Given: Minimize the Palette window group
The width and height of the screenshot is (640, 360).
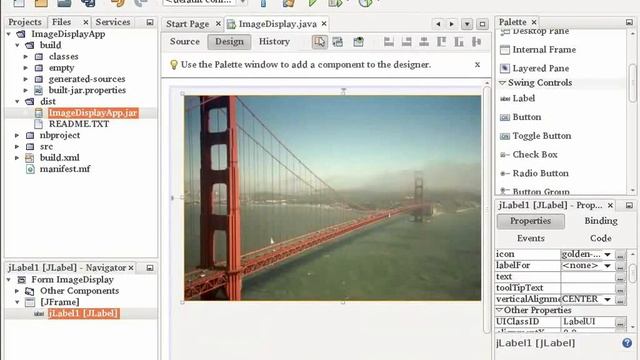Looking at the screenshot, I should click(x=629, y=22).
